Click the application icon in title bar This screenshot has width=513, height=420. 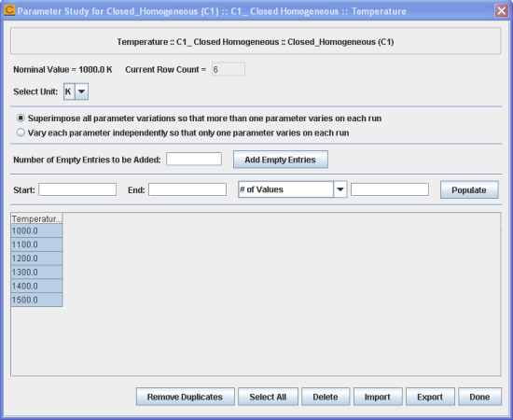pos(9,10)
